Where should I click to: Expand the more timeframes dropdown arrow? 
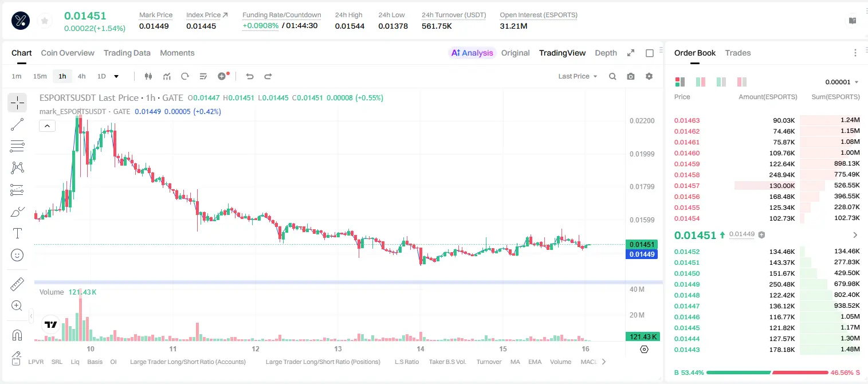click(117, 76)
